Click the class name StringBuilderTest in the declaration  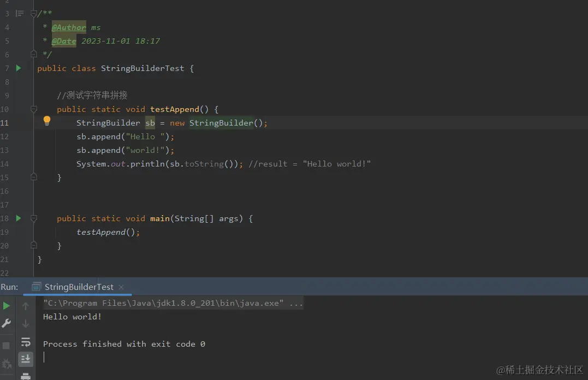(x=142, y=68)
